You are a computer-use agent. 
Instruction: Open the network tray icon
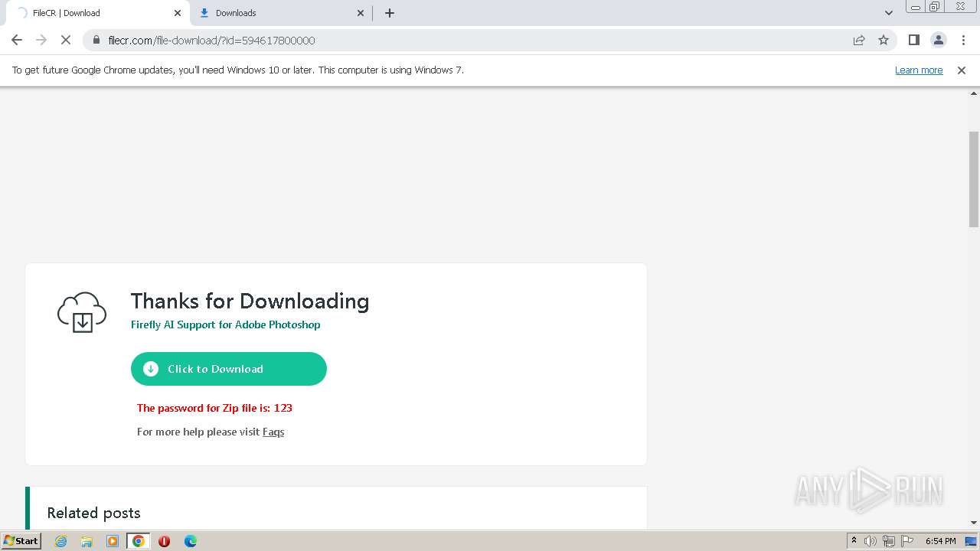[x=889, y=541]
